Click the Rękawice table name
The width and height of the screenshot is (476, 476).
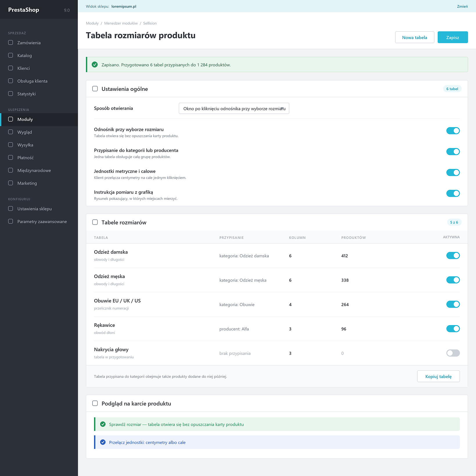point(104,325)
